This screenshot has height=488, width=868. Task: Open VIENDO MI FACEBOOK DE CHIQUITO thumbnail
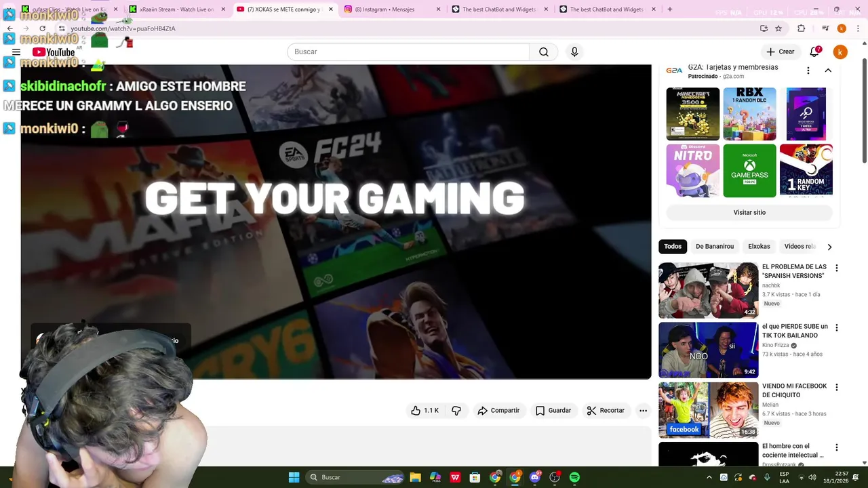708,409
